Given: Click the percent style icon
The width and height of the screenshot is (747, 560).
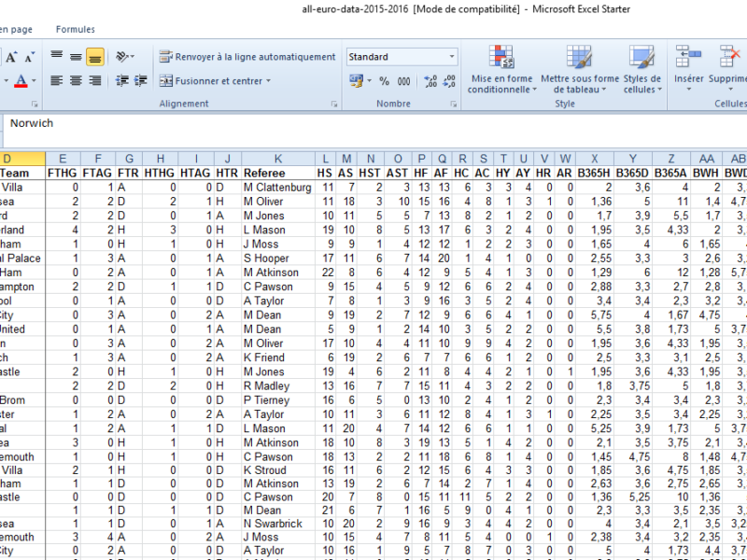Looking at the screenshot, I should pos(384,81).
